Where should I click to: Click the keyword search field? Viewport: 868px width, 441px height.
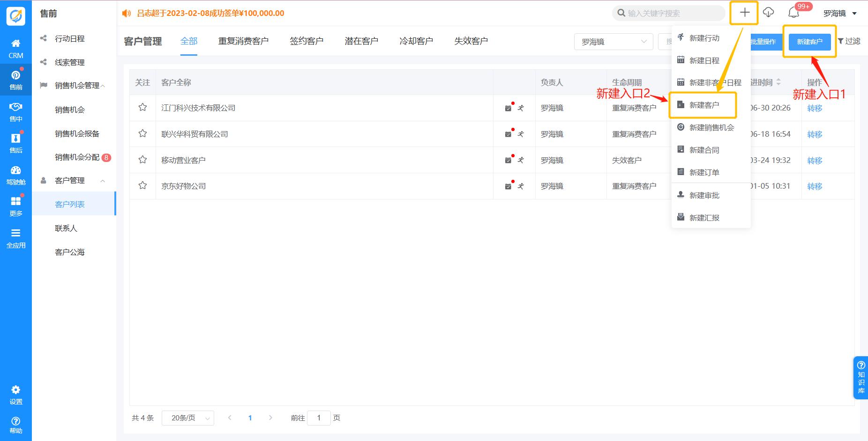[x=668, y=13]
